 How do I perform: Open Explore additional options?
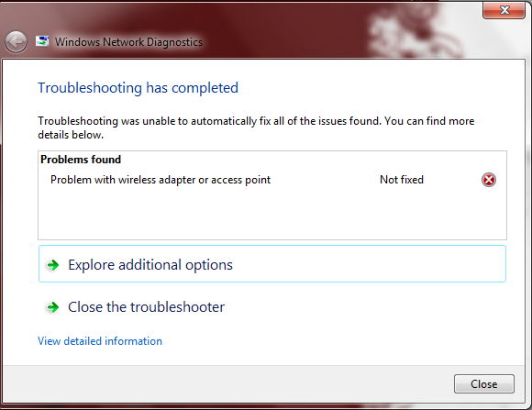pyautogui.click(x=272, y=264)
